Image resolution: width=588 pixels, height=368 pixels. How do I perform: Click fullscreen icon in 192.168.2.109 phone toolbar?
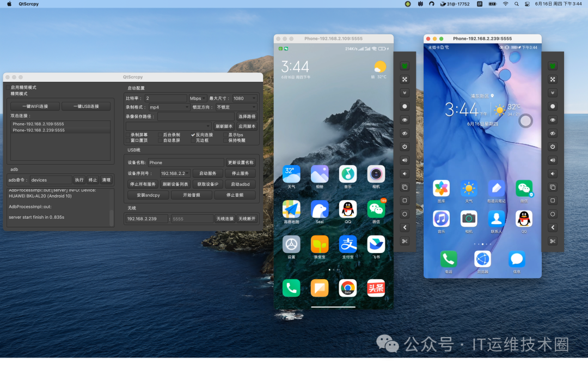pos(405,79)
